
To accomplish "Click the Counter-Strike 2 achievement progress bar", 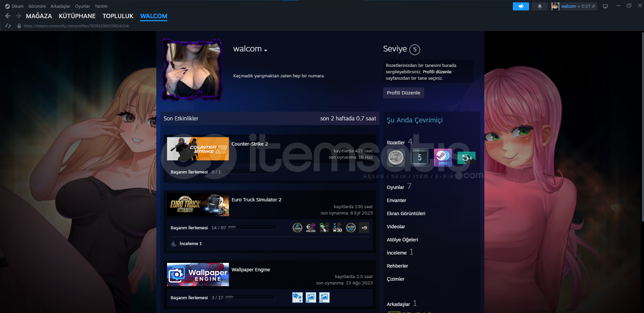I will 247,172.
